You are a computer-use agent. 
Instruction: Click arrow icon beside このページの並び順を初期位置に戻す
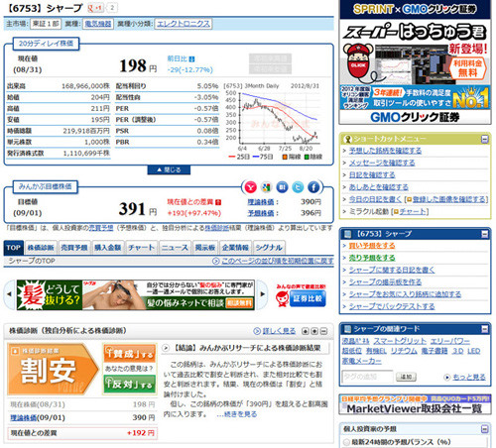(x=216, y=261)
